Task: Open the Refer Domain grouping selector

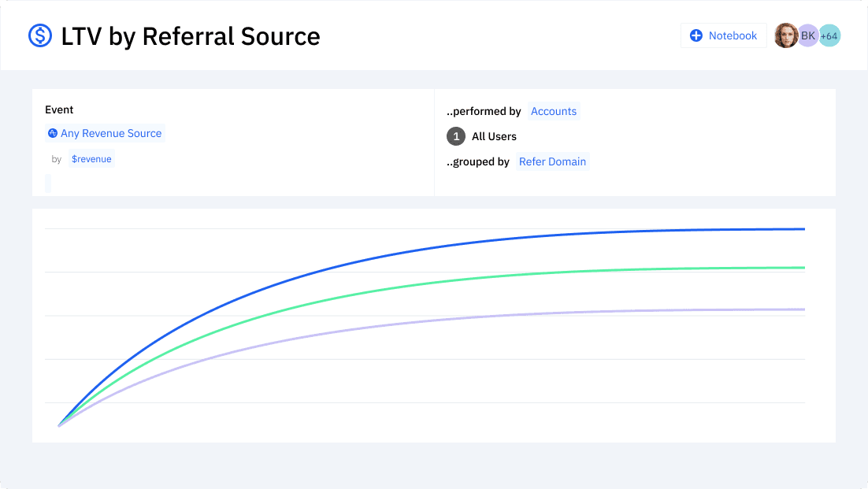Action: [552, 161]
